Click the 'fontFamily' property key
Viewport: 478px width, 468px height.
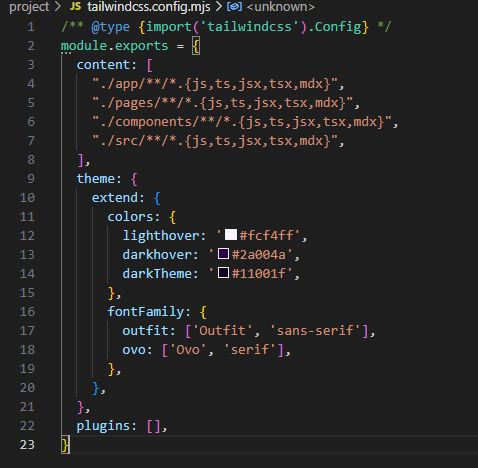145,312
